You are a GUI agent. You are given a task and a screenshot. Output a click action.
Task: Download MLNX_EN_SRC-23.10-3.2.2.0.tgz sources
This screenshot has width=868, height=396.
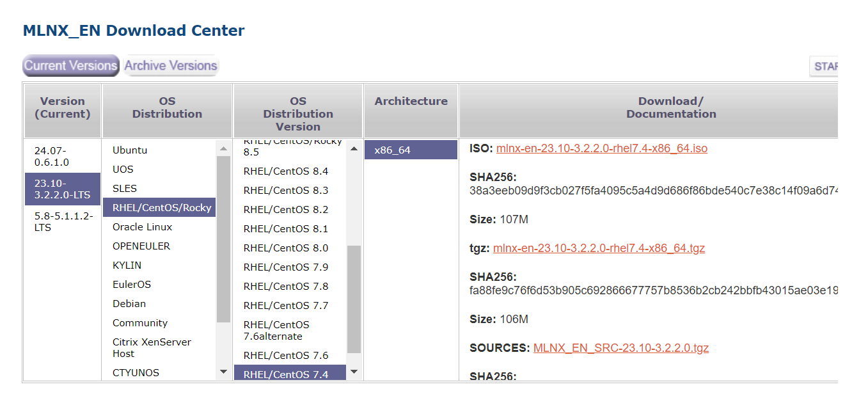(x=621, y=348)
